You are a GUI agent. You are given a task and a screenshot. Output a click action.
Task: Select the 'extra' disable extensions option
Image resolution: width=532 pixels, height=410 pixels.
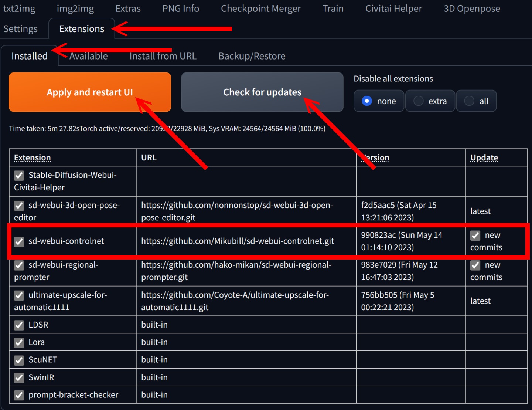pyautogui.click(x=419, y=101)
